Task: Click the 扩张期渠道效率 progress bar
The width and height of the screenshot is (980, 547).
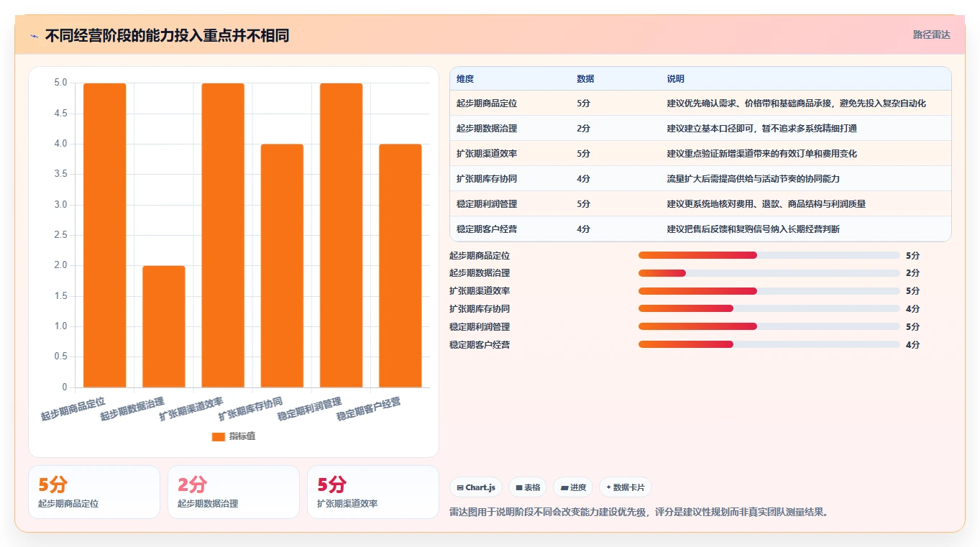Action: 769,291
